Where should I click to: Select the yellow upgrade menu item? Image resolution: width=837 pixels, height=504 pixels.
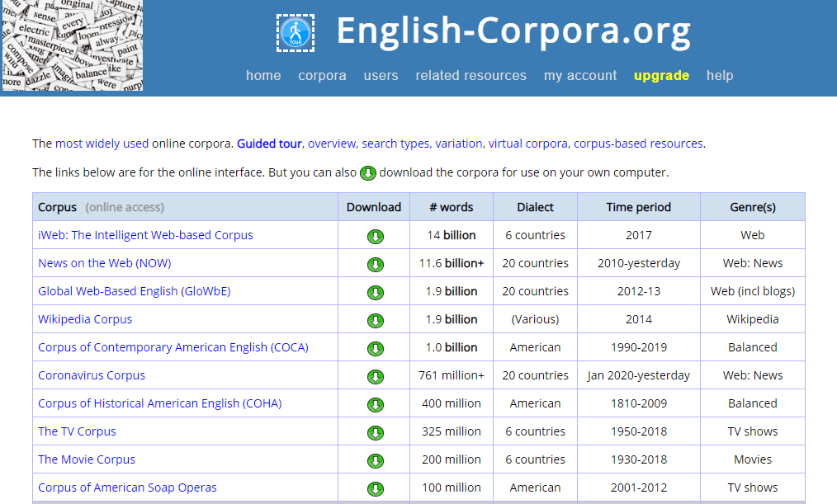[x=661, y=76]
